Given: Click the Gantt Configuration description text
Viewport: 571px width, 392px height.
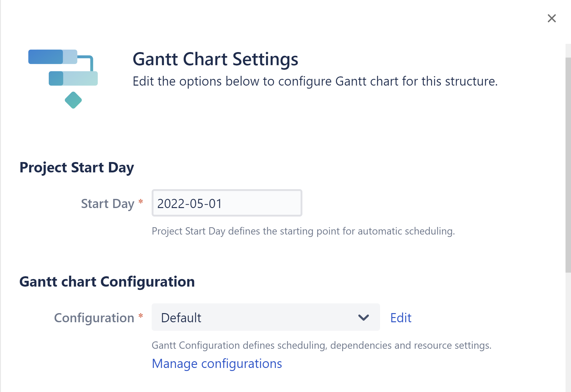Looking at the screenshot, I should point(322,345).
